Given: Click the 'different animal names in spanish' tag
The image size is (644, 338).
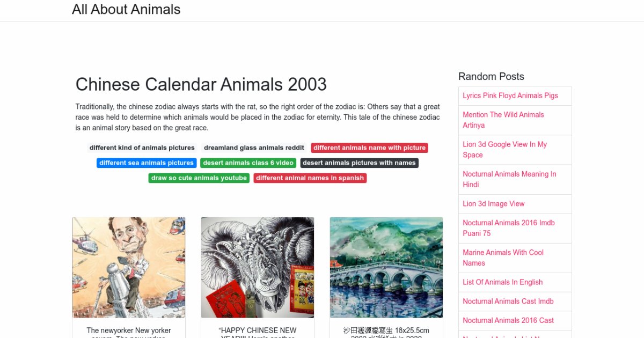Looking at the screenshot, I should pyautogui.click(x=310, y=178).
